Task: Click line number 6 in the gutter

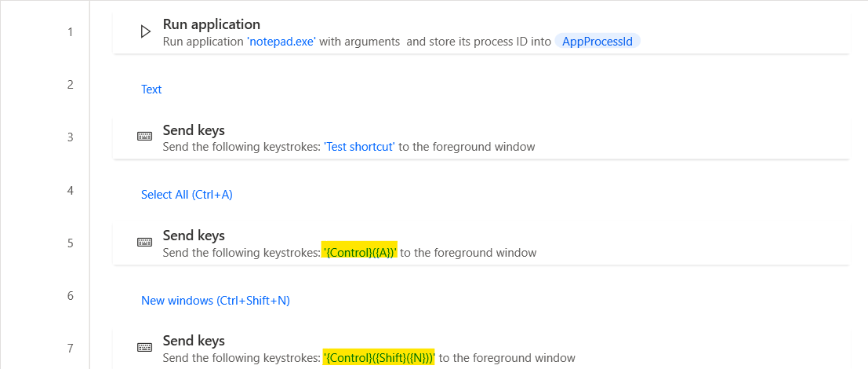Action: (x=70, y=295)
